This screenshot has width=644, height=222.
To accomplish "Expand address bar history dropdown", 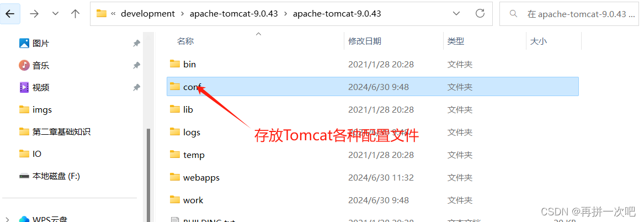I will click(456, 14).
